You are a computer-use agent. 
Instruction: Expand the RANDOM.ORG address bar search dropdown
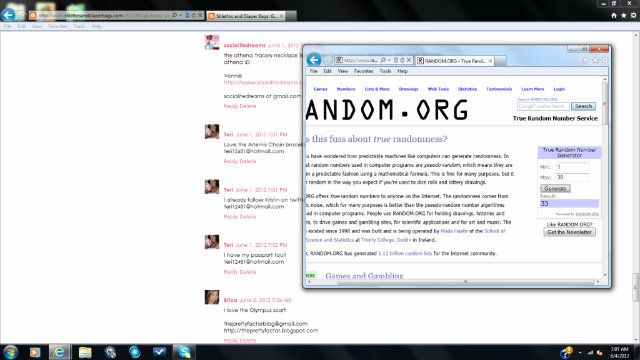pyautogui.click(x=389, y=60)
